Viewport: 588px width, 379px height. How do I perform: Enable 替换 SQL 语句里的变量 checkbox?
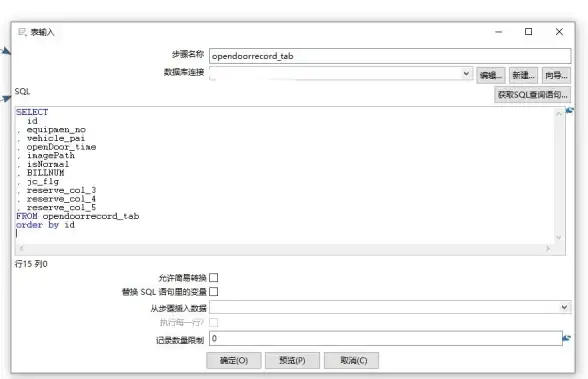[x=213, y=291]
